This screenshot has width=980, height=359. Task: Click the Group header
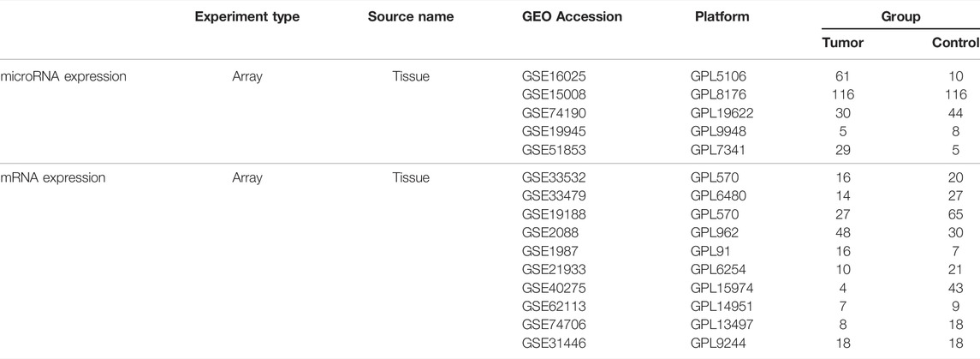tap(900, 17)
